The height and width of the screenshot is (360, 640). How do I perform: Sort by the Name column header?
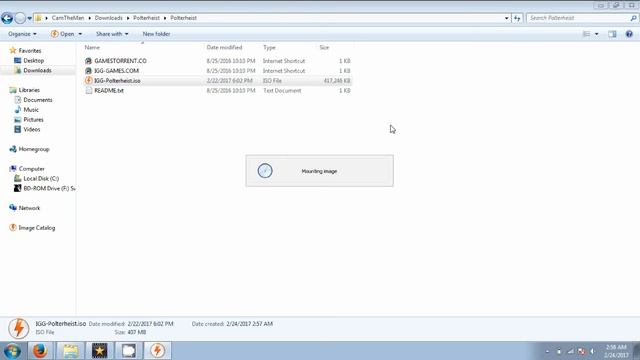point(92,47)
